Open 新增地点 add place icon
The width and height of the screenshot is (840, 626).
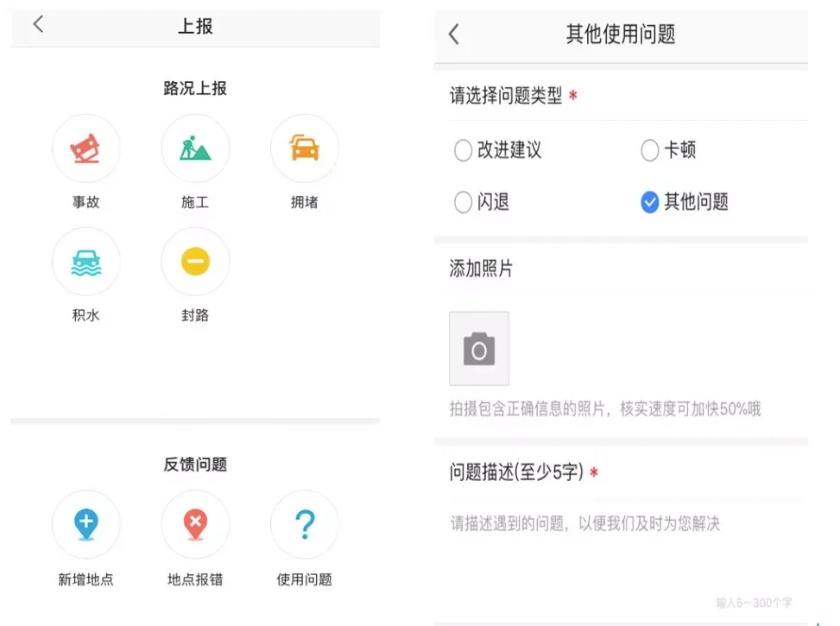[85, 525]
